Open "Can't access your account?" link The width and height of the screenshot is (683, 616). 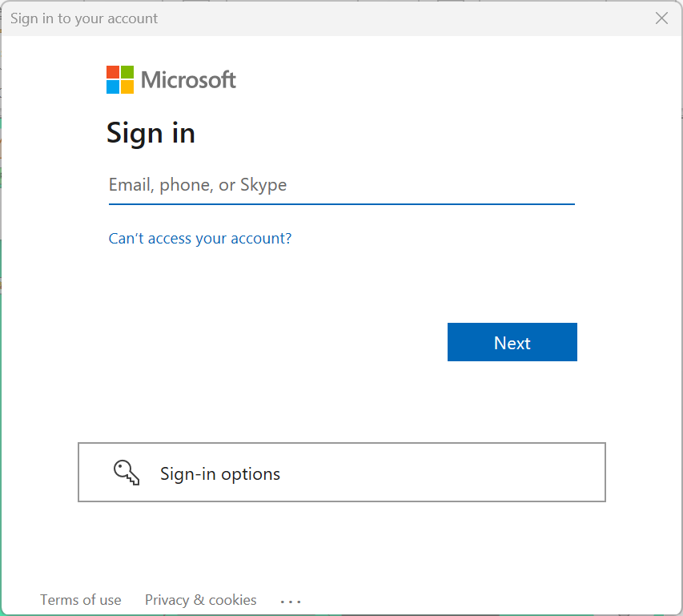click(x=200, y=239)
